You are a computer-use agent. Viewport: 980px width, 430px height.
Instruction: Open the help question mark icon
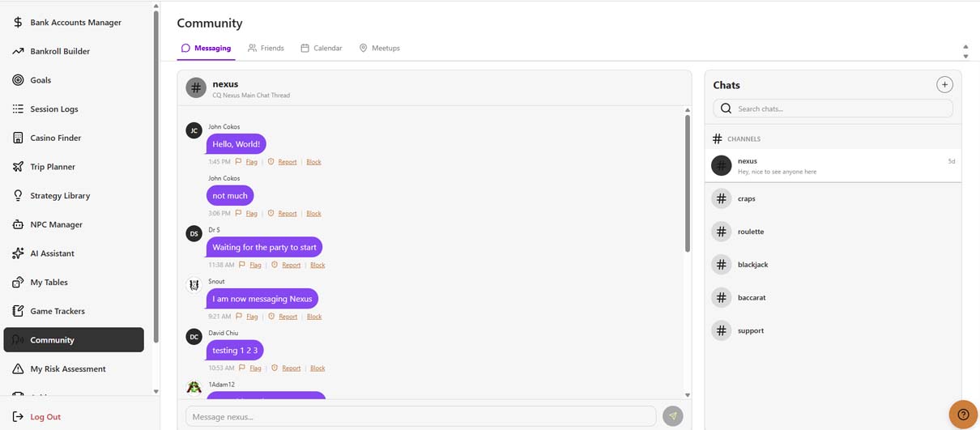(x=963, y=415)
